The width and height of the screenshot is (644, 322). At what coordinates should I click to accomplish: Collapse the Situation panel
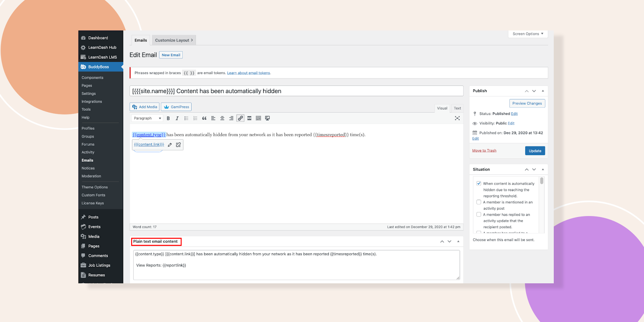click(543, 169)
